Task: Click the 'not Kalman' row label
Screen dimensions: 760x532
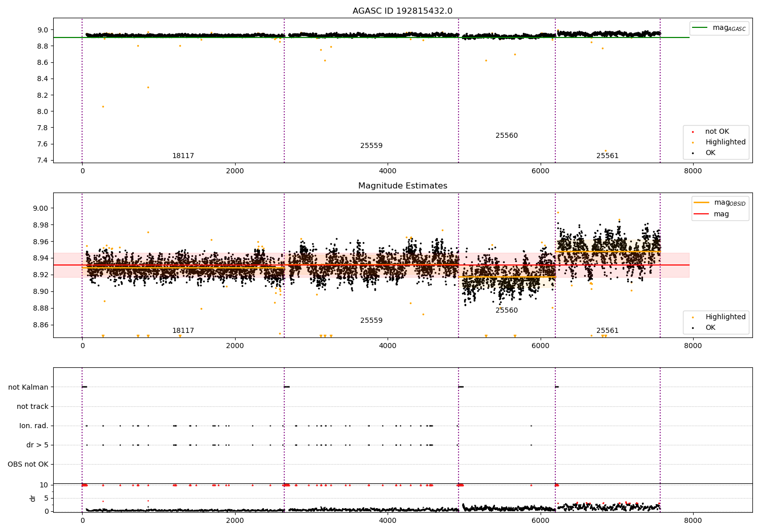Action: (28, 388)
